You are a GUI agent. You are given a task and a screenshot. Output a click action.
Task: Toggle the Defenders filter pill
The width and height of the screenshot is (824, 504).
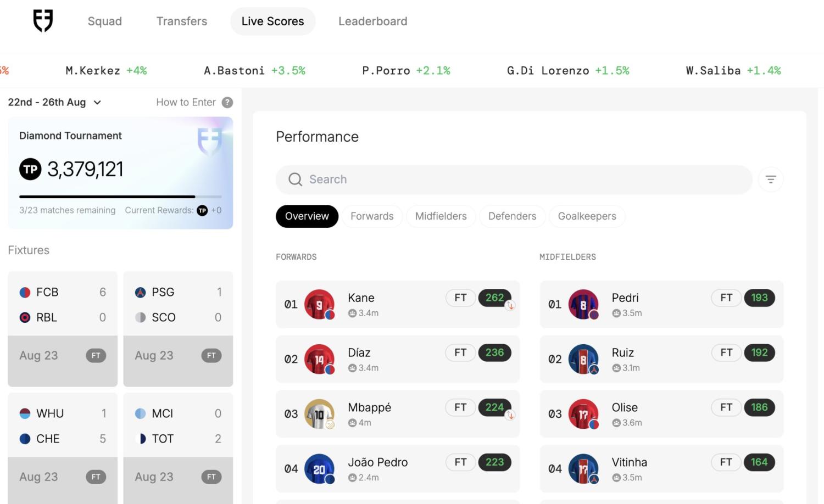pos(512,216)
